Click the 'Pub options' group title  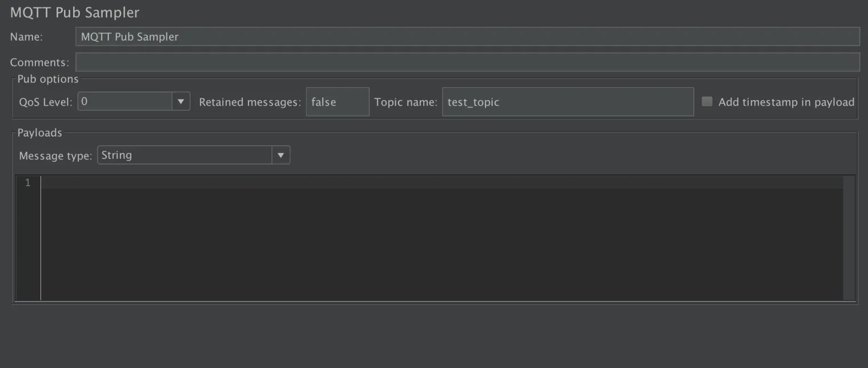point(48,79)
